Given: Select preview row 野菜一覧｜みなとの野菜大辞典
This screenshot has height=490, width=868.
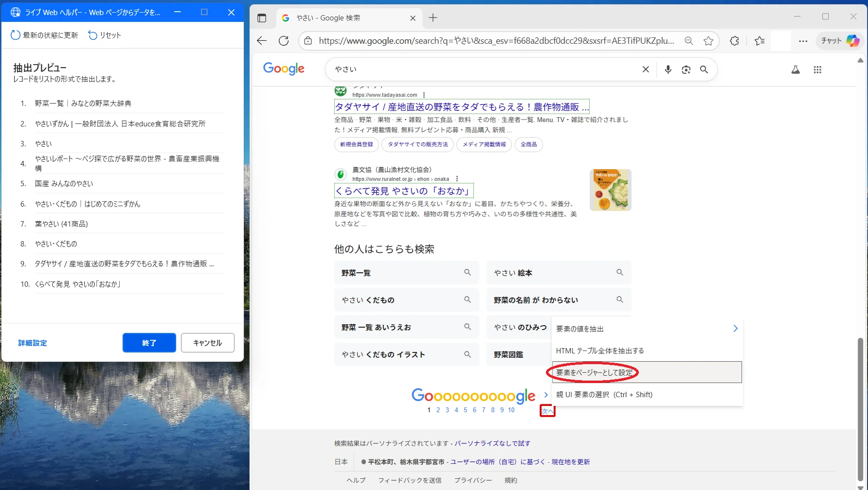Looking at the screenshot, I should (123, 104).
